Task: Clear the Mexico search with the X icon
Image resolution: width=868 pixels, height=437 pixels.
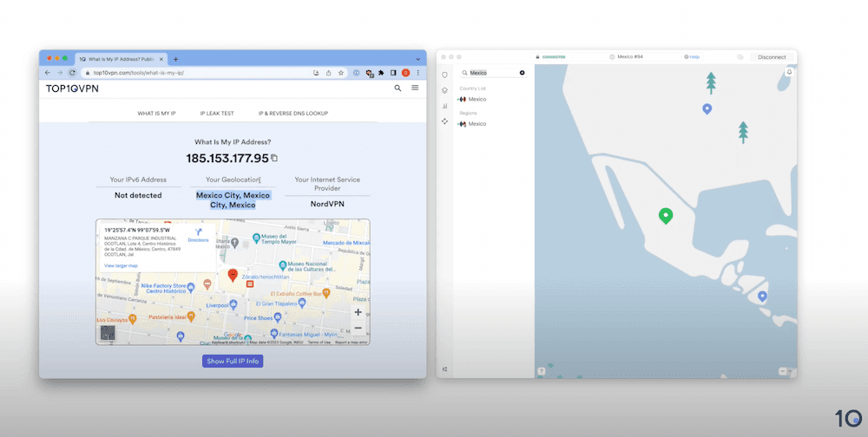Action: [x=522, y=73]
